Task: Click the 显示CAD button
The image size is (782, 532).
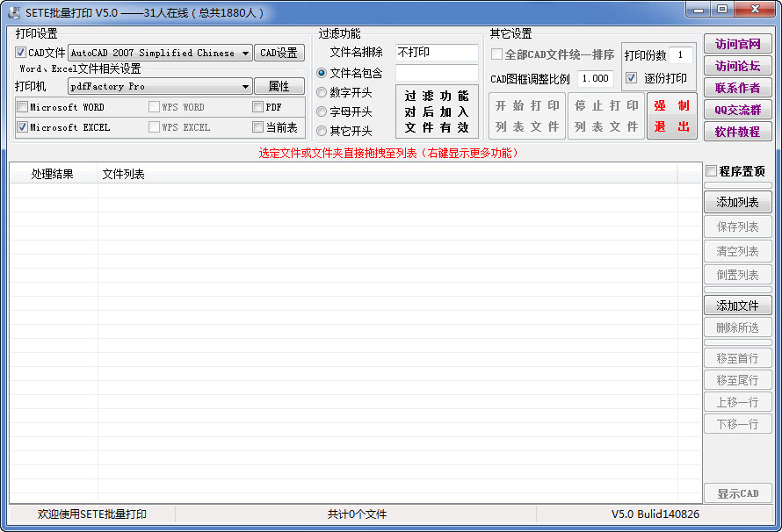Action: [737, 493]
